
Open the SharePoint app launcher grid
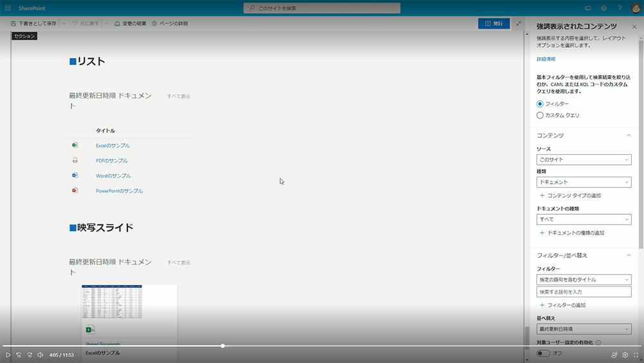[x=8, y=8]
